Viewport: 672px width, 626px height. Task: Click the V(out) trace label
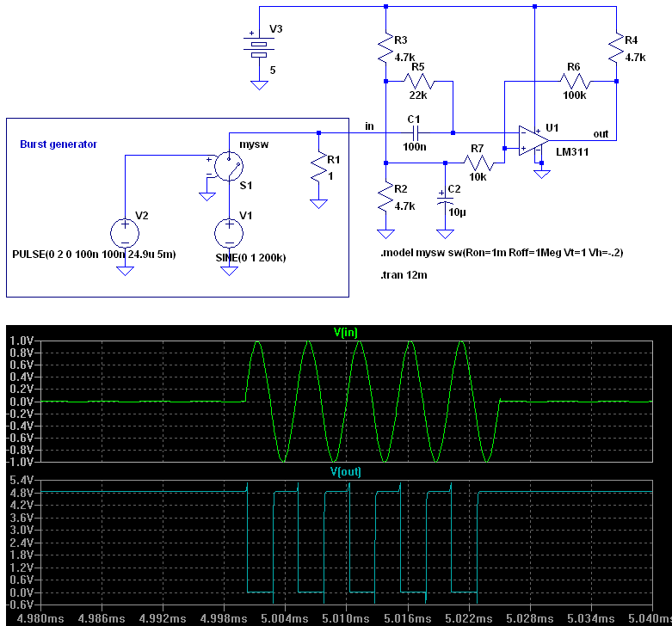pos(345,471)
